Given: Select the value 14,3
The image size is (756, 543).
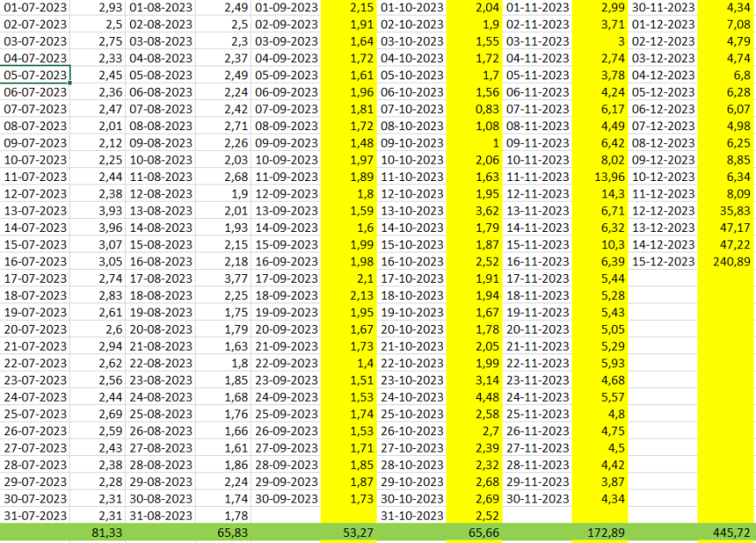Looking at the screenshot, I should coord(613,194).
